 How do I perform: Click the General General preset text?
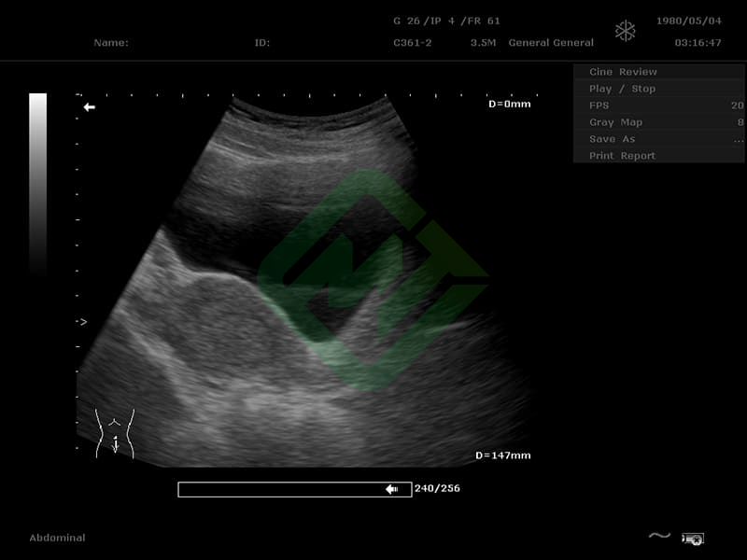[x=551, y=43]
